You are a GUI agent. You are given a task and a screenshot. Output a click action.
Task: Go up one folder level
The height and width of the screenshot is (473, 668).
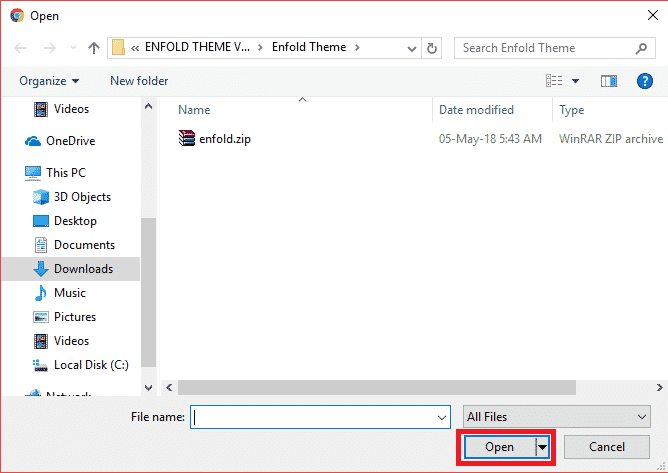pos(94,48)
